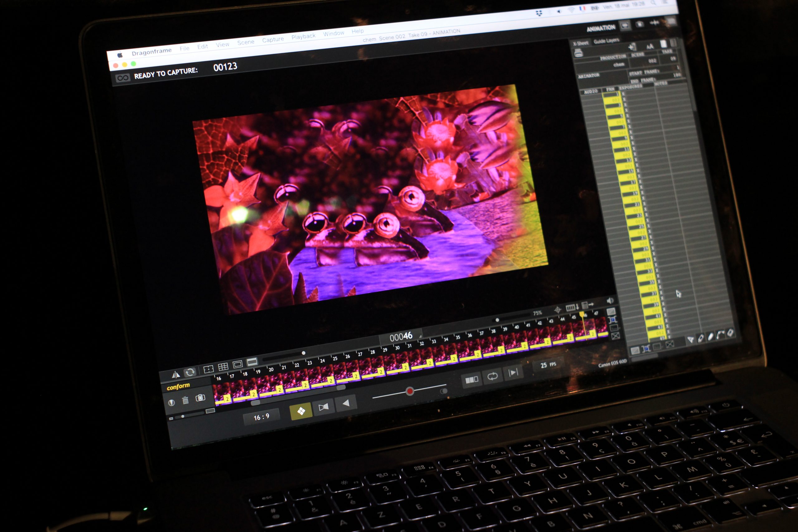Viewport: 798px width, 532px height.
Task: Click the flip/mirror image icon
Action: click(x=175, y=374)
